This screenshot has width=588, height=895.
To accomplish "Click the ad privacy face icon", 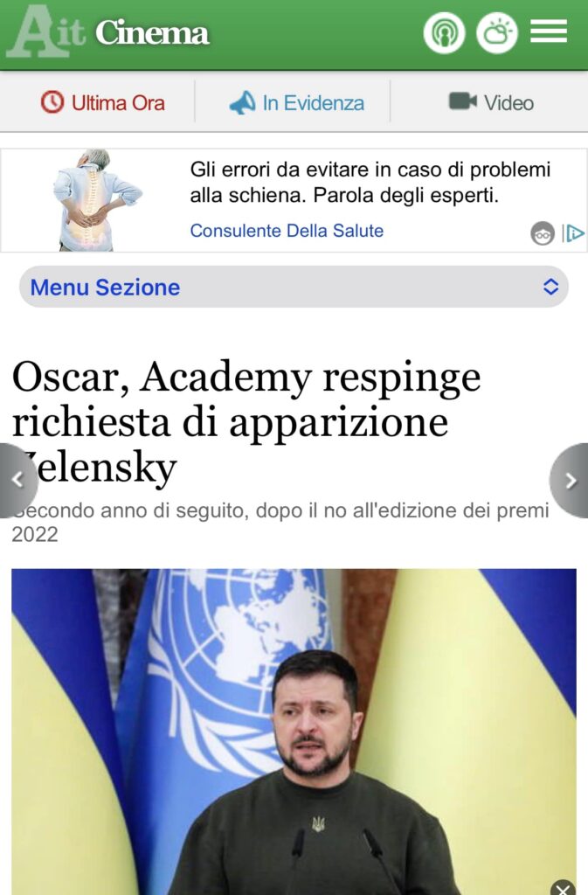I will 543,232.
